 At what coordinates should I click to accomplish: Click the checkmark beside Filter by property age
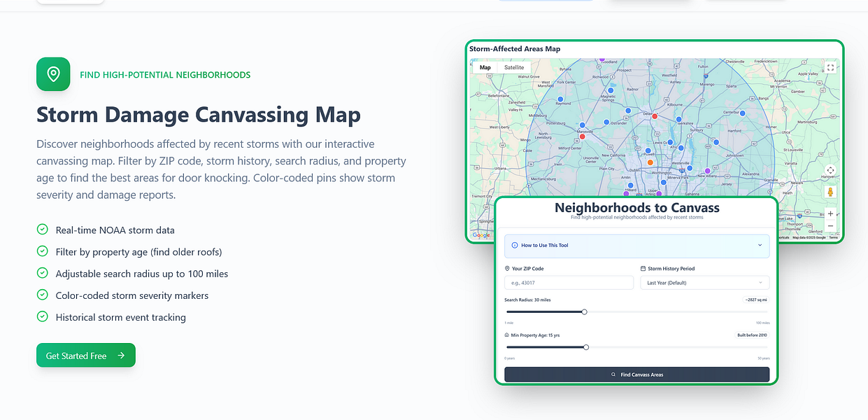[x=42, y=251]
